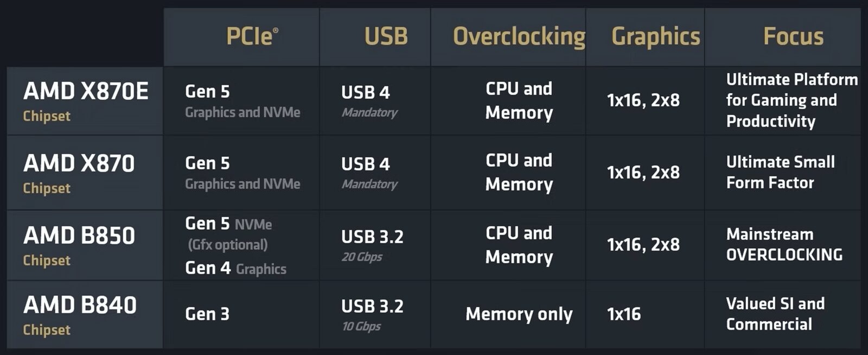Click the B840 1x16 graphics cell
The image size is (868, 355).
point(624,314)
